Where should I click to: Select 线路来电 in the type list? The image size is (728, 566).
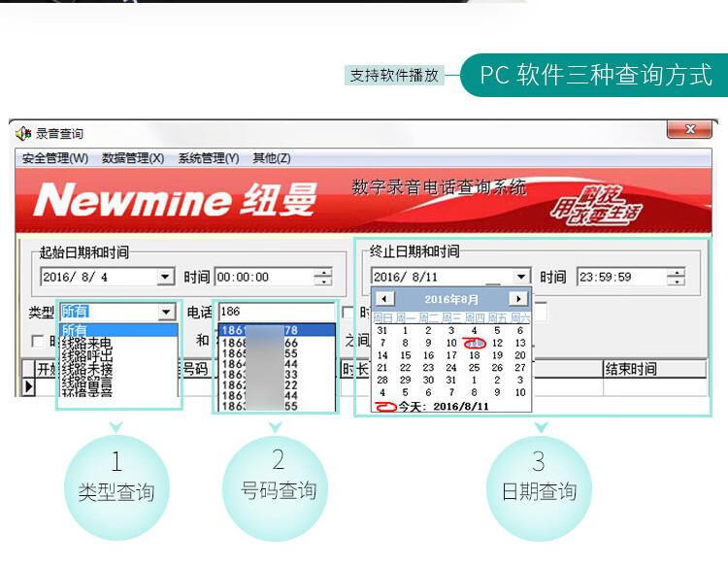coord(87,344)
